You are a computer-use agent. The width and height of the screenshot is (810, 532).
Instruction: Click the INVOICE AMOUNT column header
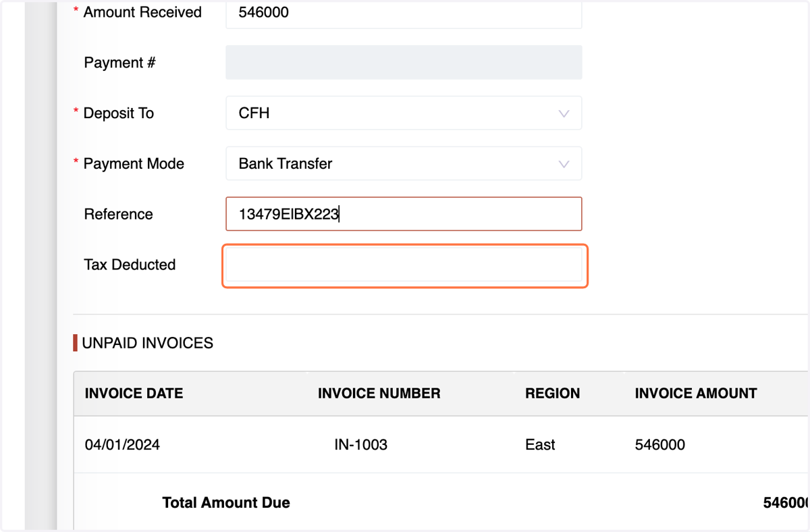click(696, 394)
